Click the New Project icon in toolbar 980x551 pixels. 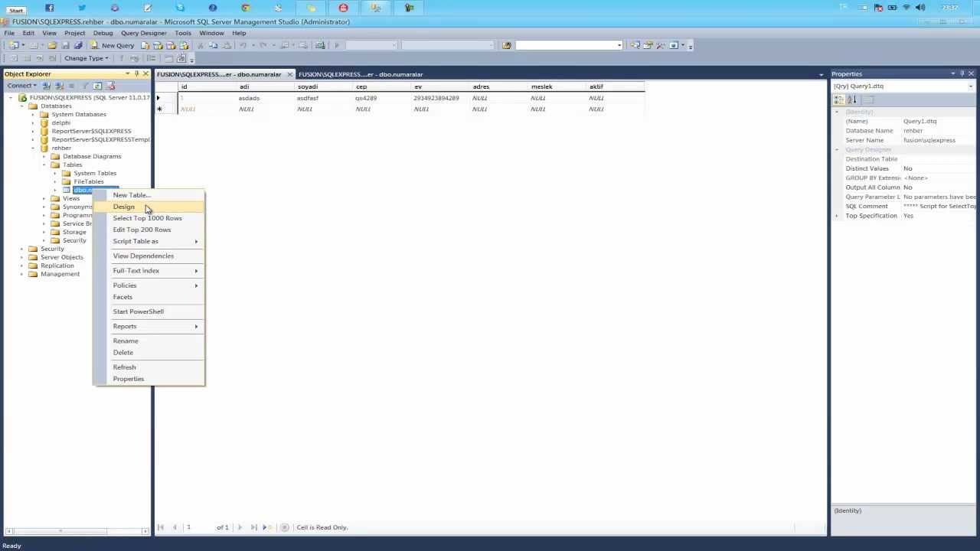point(15,45)
